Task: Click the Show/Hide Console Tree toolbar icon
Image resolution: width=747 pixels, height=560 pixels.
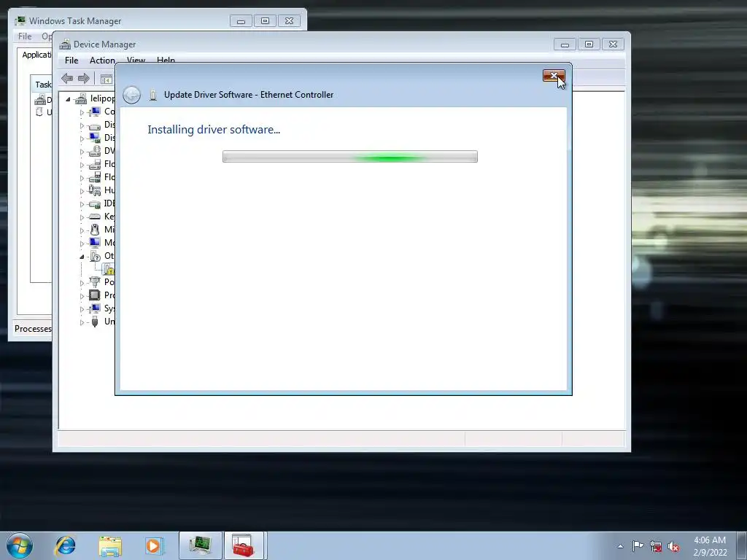Action: (107, 79)
